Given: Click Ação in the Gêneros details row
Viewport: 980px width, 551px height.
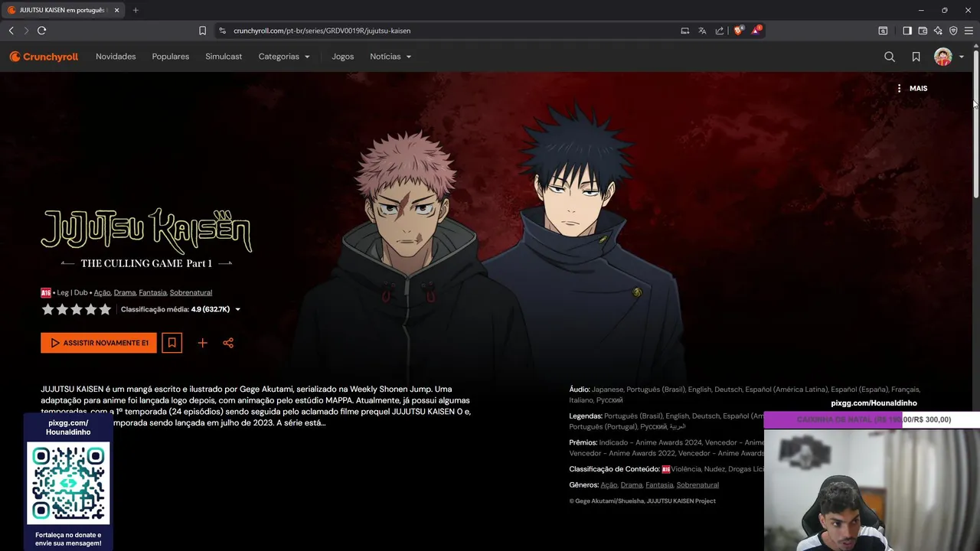Looking at the screenshot, I should [x=609, y=485].
